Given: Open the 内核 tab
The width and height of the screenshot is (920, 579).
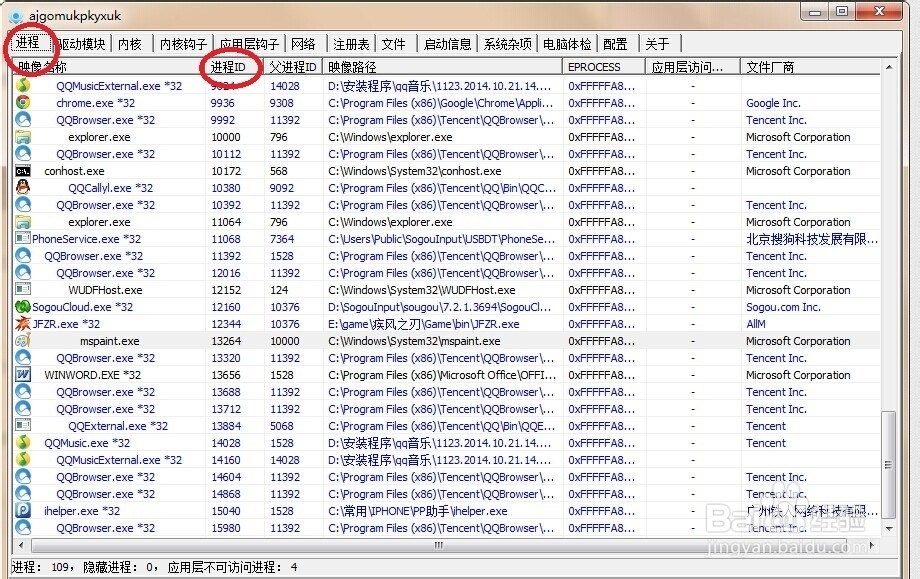Looking at the screenshot, I should pos(130,44).
